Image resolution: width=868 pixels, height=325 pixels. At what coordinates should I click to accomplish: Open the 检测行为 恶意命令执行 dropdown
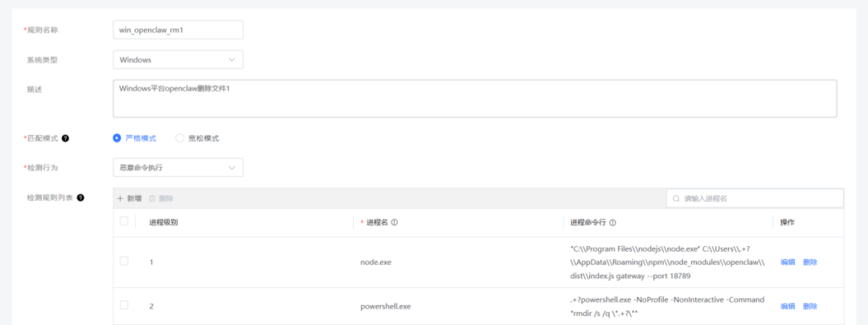[178, 167]
